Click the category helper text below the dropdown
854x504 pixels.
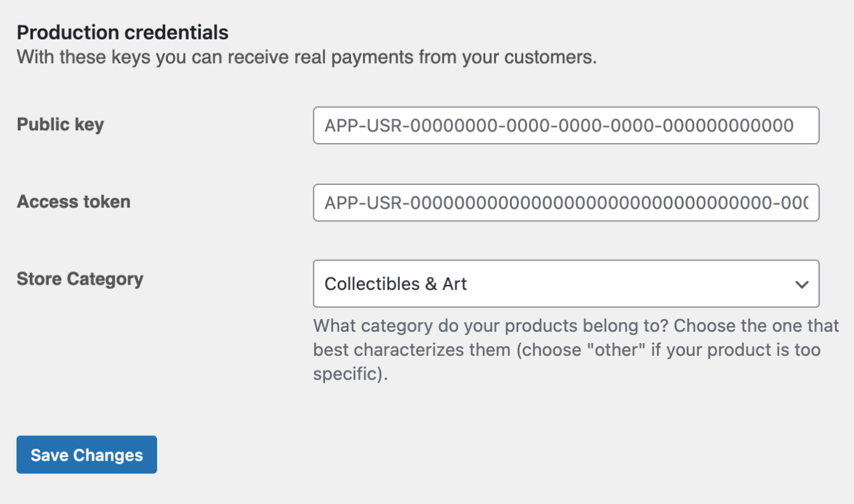pos(572,350)
